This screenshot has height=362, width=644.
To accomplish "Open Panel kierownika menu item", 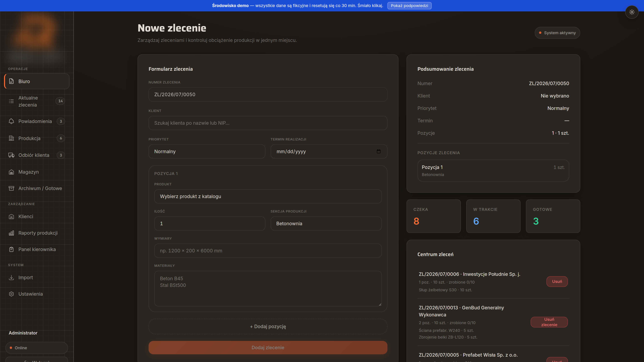I will pyautogui.click(x=37, y=249).
